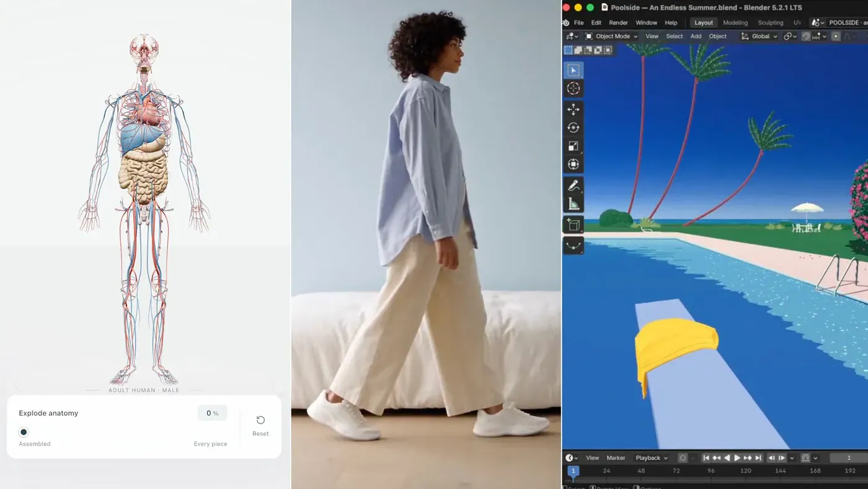Open the Render menu

618,23
